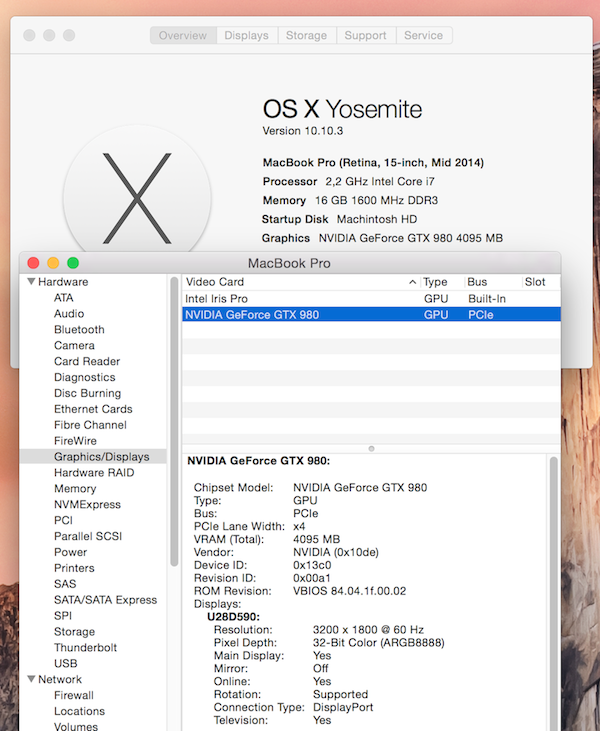600x731 pixels.
Task: Click the split pane divider handle
Action: coord(371,448)
